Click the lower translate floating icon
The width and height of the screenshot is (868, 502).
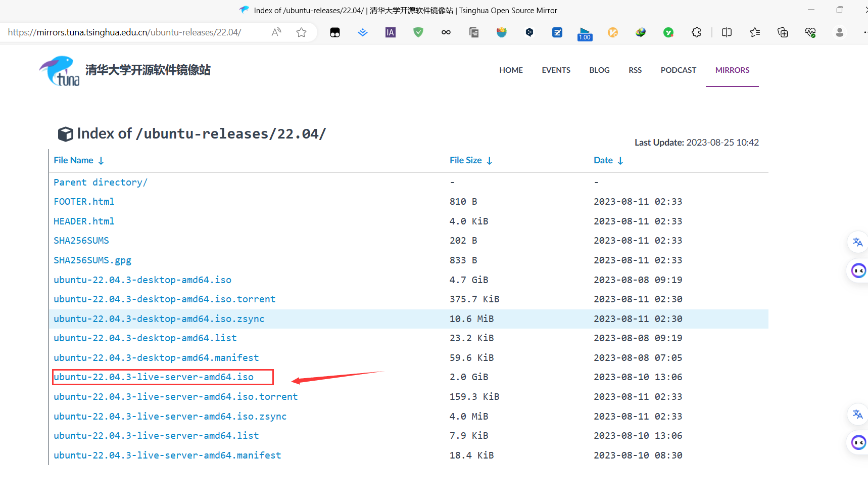[x=857, y=415]
